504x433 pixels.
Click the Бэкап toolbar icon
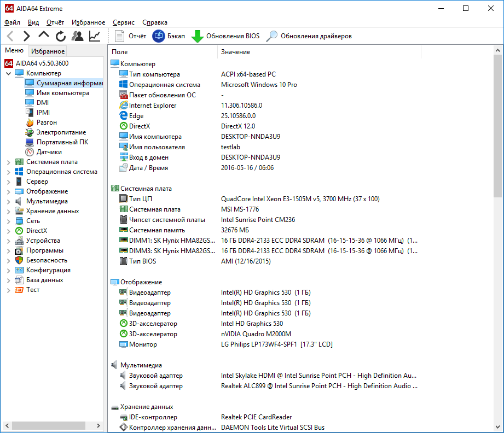coord(159,36)
